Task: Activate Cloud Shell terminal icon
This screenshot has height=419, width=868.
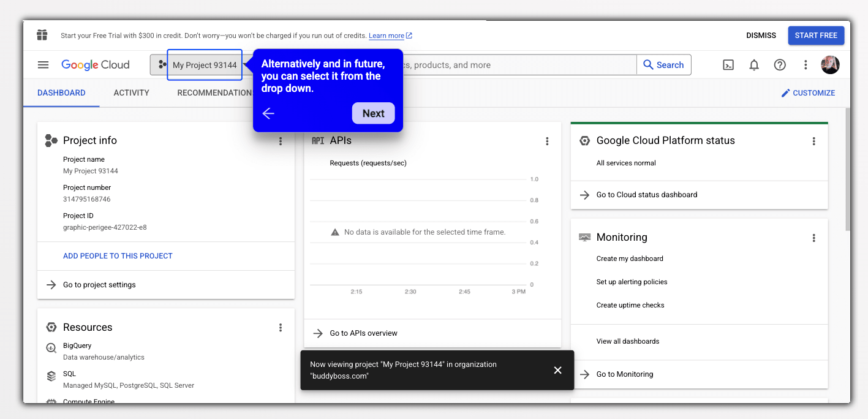Action: (728, 65)
